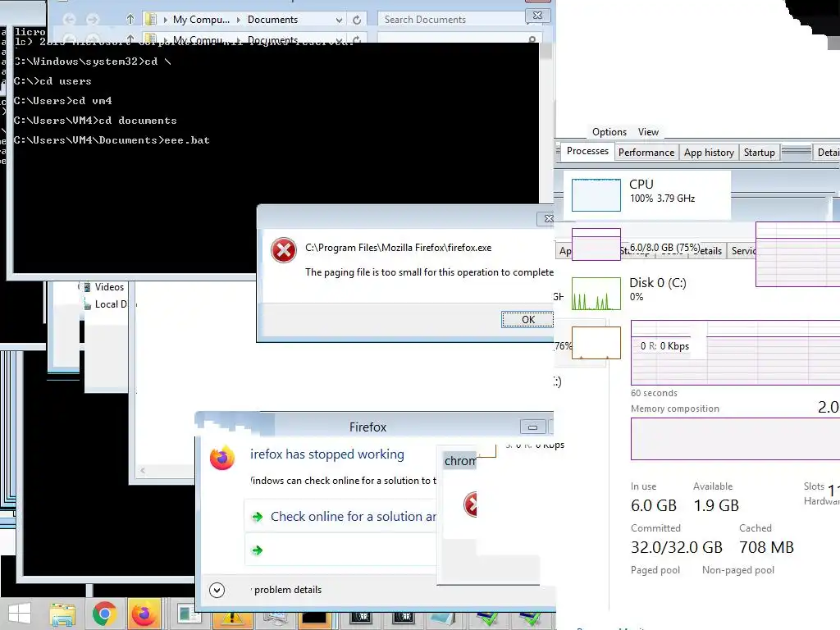Refresh the Documents folder view

(x=357, y=20)
